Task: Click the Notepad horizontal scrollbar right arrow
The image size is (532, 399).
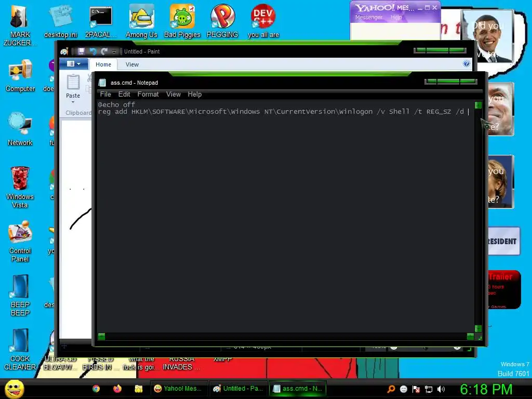Action: (x=470, y=336)
